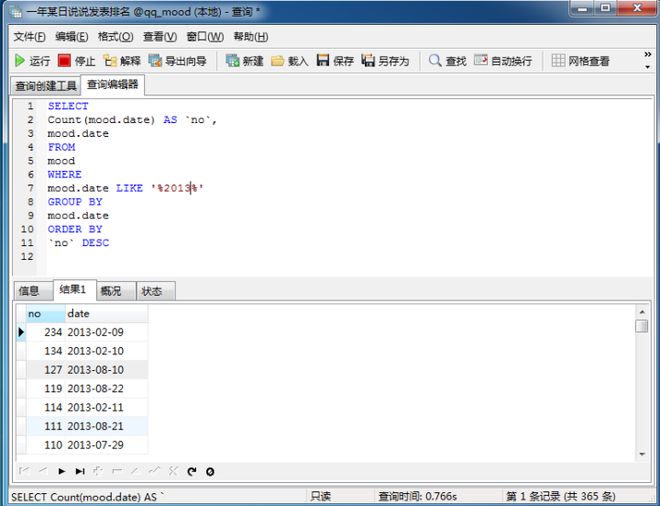Place cursor in '%2013%' string on line 7
Screen dimensions: 660x506
(177, 188)
